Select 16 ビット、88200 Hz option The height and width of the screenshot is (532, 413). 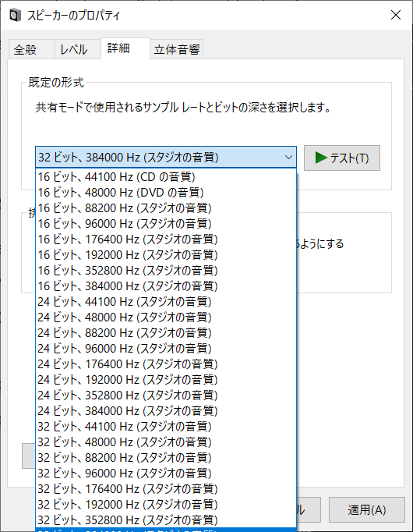(x=166, y=208)
